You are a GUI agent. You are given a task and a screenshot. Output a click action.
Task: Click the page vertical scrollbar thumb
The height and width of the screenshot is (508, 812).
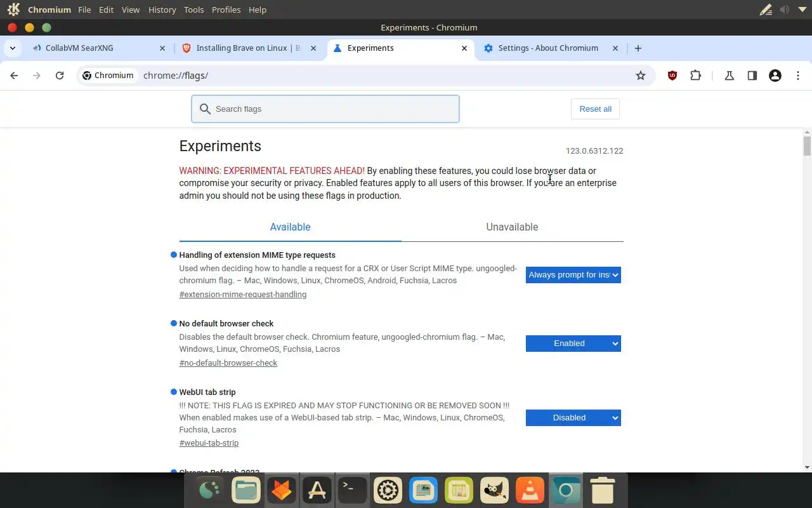click(x=807, y=145)
